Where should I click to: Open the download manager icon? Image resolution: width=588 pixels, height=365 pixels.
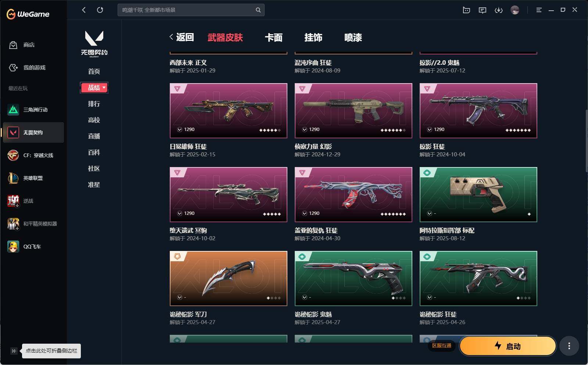point(499,10)
